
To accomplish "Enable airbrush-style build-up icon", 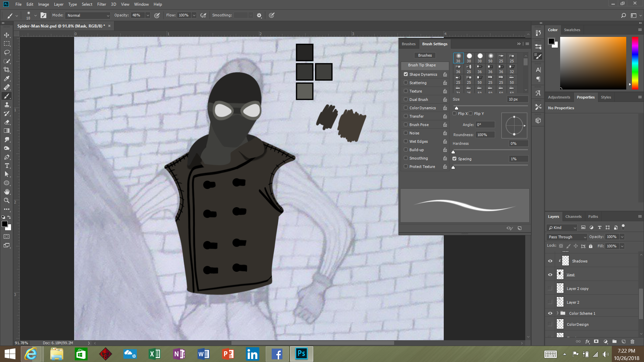I will 203,15.
